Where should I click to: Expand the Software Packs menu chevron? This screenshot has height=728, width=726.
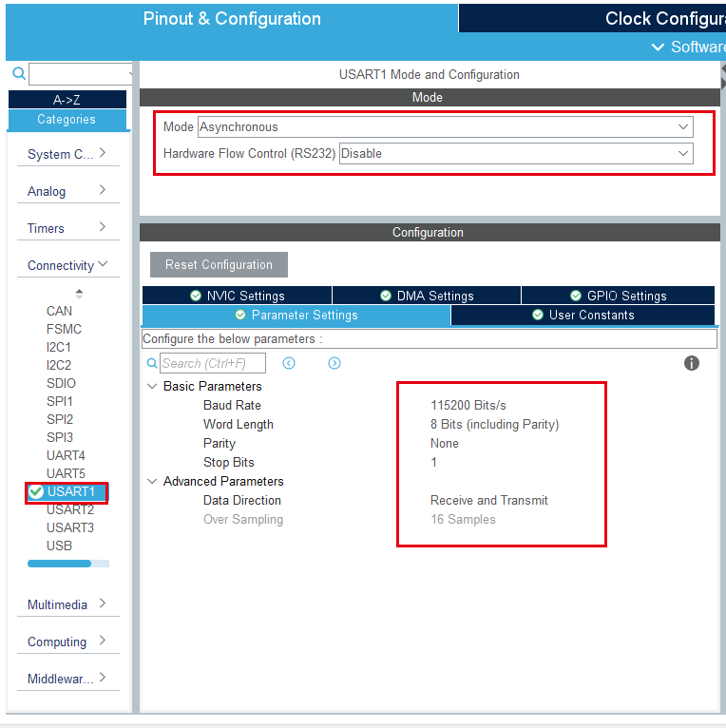pos(658,47)
